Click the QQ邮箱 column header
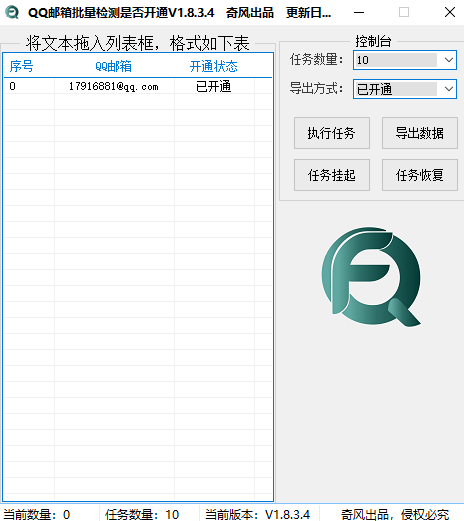Viewport: 464px width, 521px height. 113,66
